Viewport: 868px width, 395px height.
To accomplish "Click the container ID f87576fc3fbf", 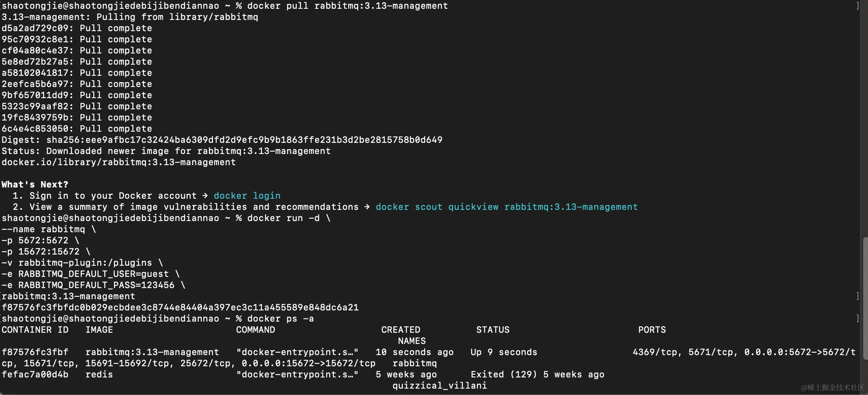I will (x=35, y=352).
